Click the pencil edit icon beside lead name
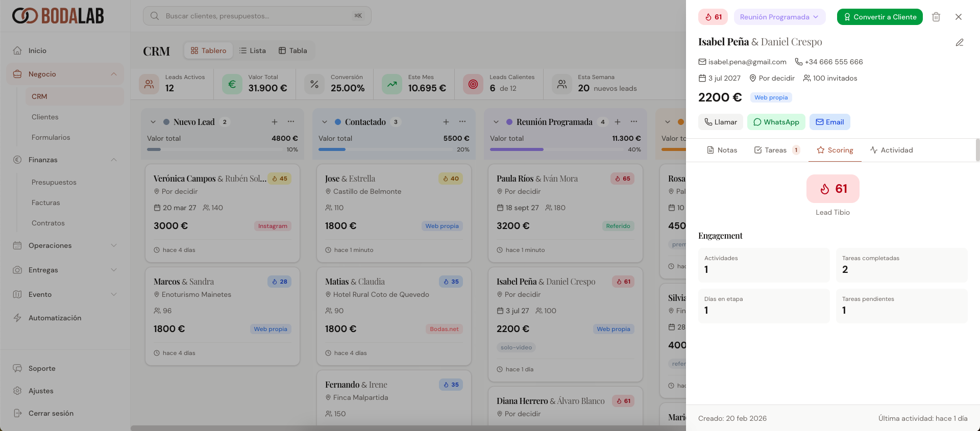Screen dimensions: 980x431 960,42
